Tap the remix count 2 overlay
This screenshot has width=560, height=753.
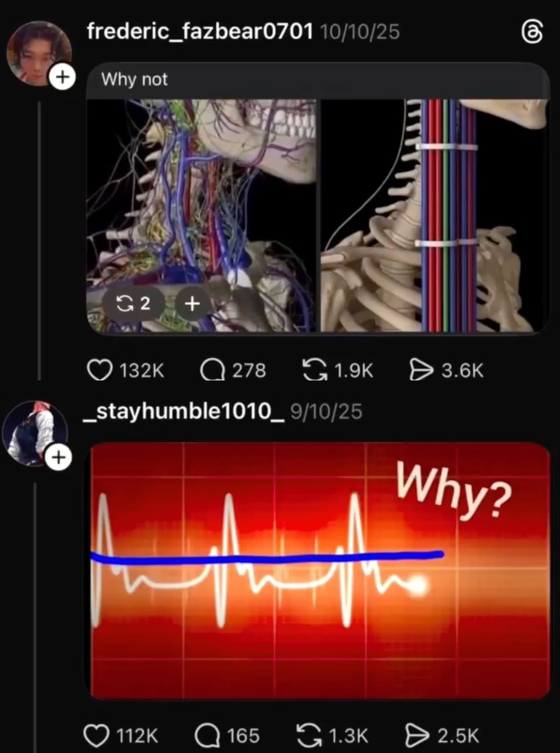tap(134, 303)
